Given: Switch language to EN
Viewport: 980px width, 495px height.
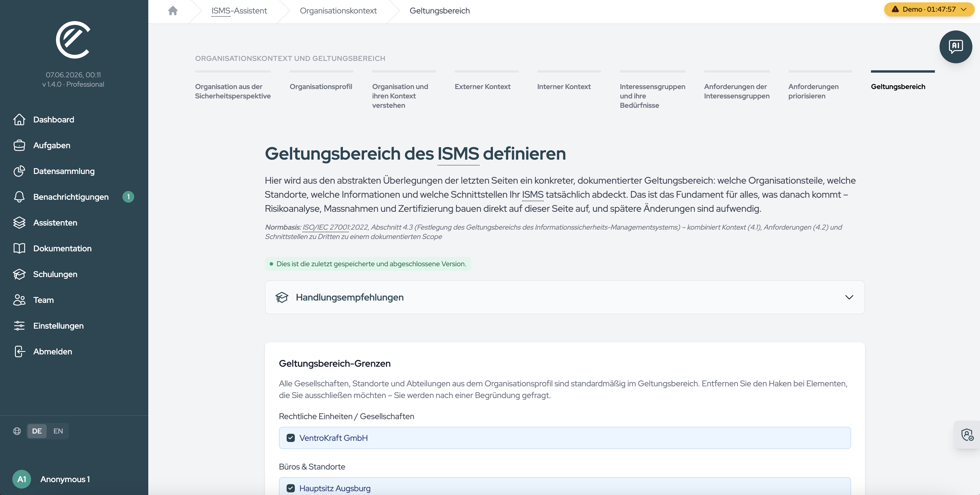Looking at the screenshot, I should (x=58, y=431).
